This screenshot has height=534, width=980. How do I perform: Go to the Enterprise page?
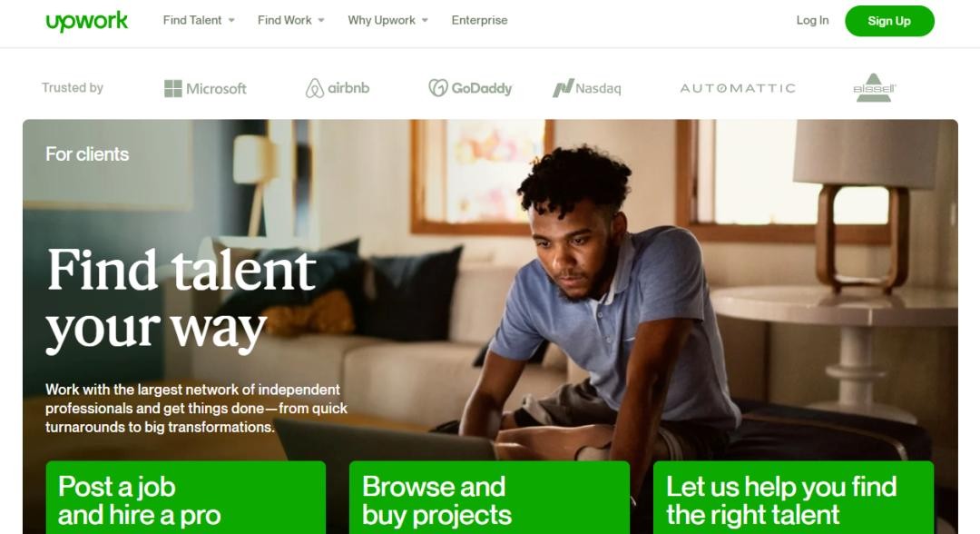click(x=479, y=21)
